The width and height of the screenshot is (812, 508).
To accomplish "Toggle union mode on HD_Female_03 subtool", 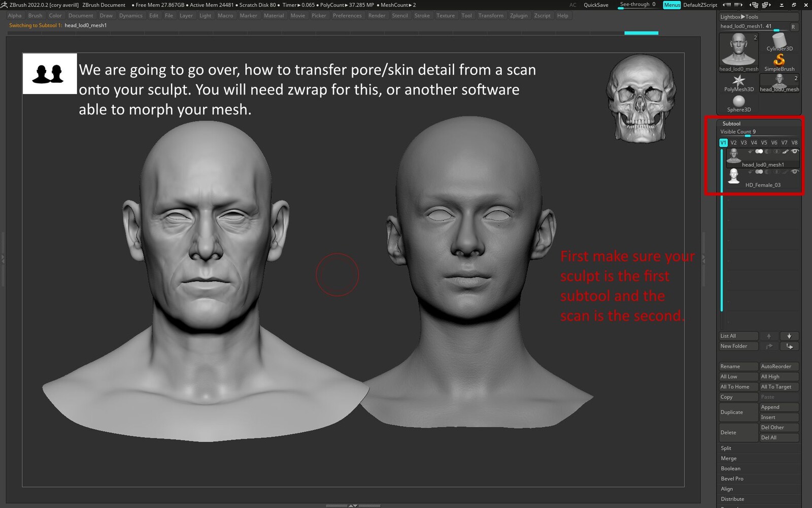I will pyautogui.click(x=759, y=172).
